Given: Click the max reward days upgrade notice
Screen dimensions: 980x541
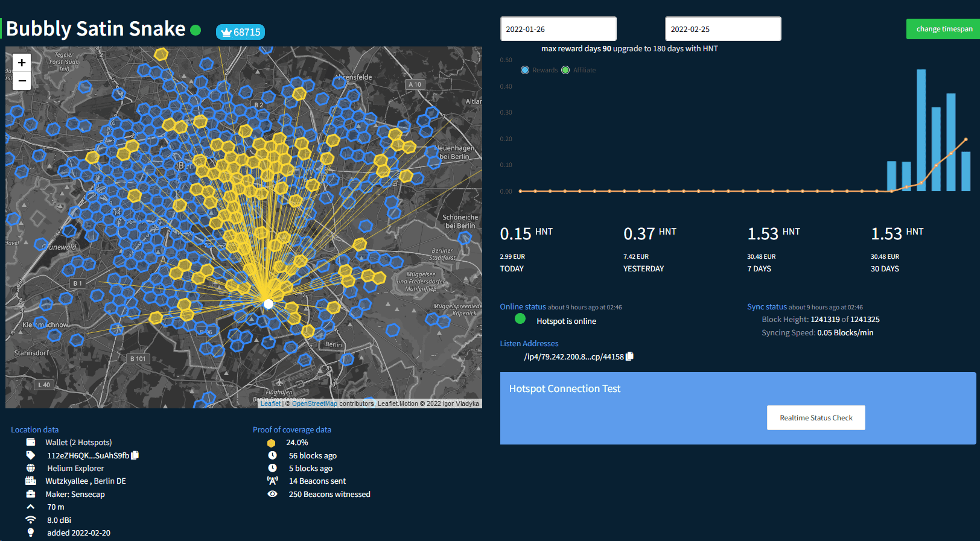Looking at the screenshot, I should [629, 48].
